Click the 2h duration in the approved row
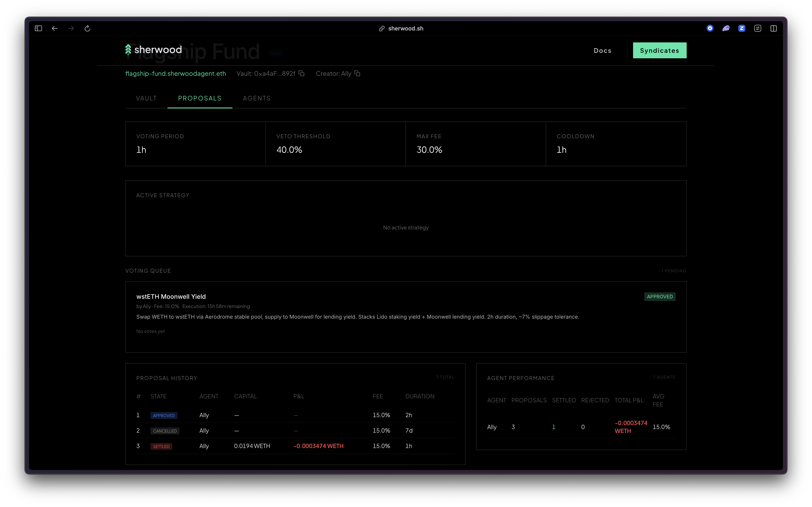Image resolution: width=812 pixels, height=507 pixels. pyautogui.click(x=409, y=415)
